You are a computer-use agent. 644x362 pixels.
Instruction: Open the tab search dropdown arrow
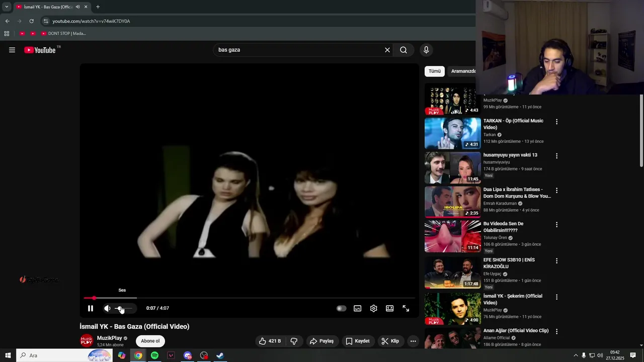[7, 7]
